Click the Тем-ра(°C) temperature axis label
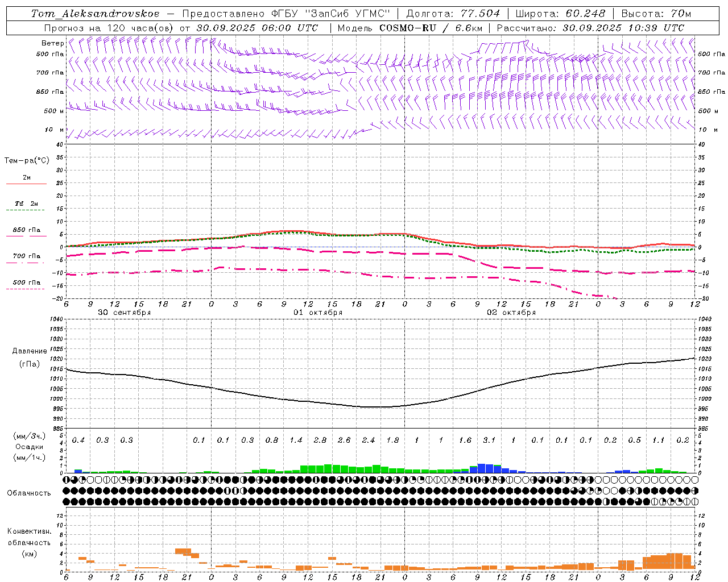This screenshot has height=582, width=728. click(27, 161)
